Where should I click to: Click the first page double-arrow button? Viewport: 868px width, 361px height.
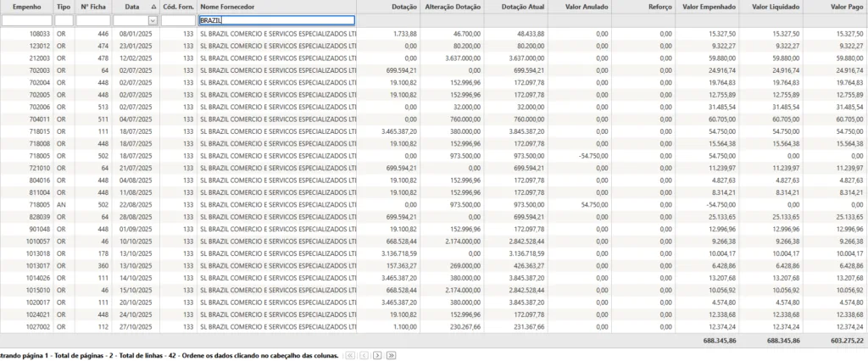pos(350,355)
